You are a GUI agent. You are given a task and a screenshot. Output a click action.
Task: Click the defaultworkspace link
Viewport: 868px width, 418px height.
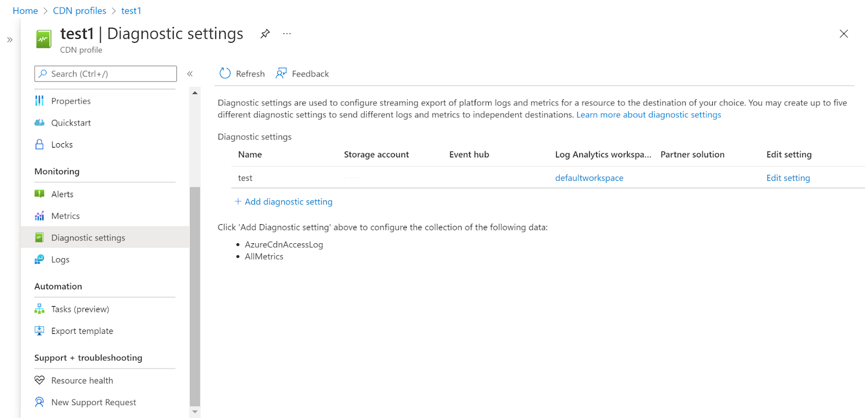click(x=589, y=178)
